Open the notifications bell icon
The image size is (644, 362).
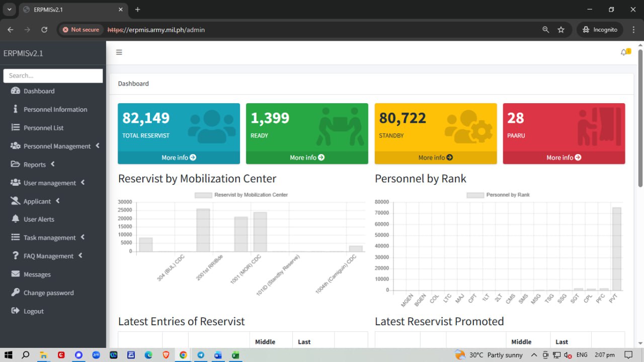[x=624, y=52]
